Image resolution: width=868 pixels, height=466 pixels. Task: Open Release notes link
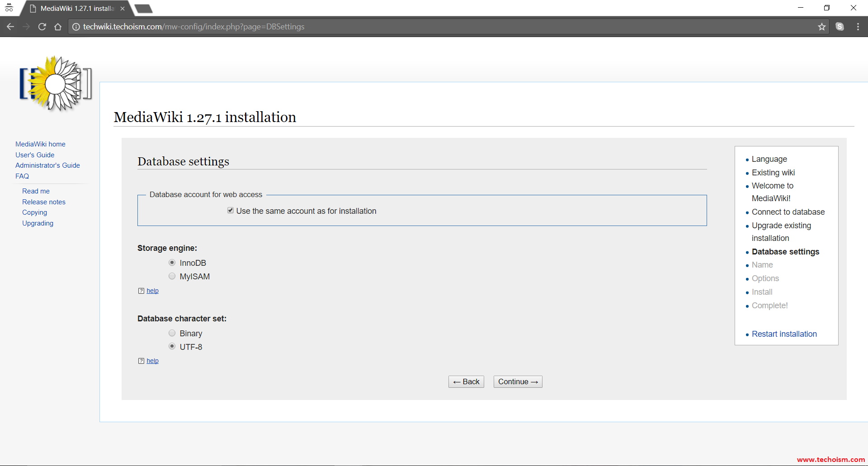[44, 202]
